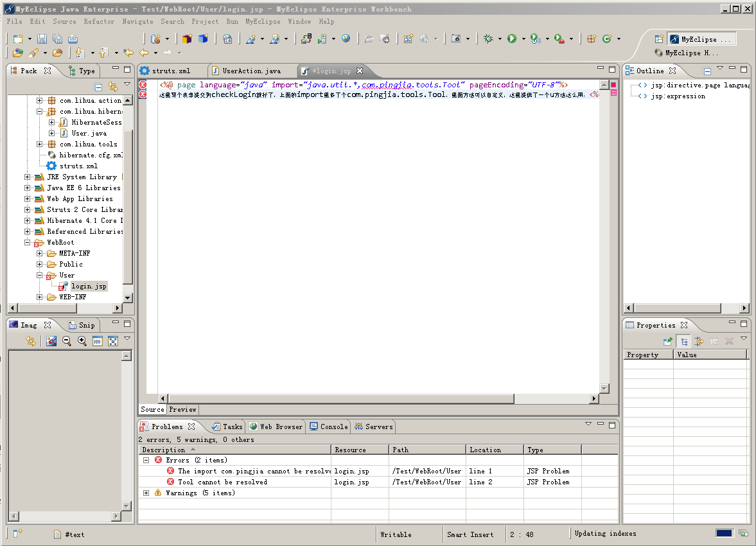Screen dimensions: 756x546
Task: Open the MyEclipse perspective button
Action: (701, 39)
